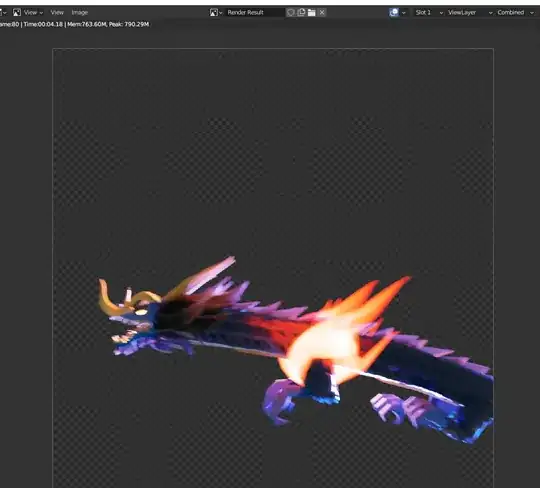Screen dimensions: 540x488
Task: Open the ViewLayer dropdown
Action: 470,12
